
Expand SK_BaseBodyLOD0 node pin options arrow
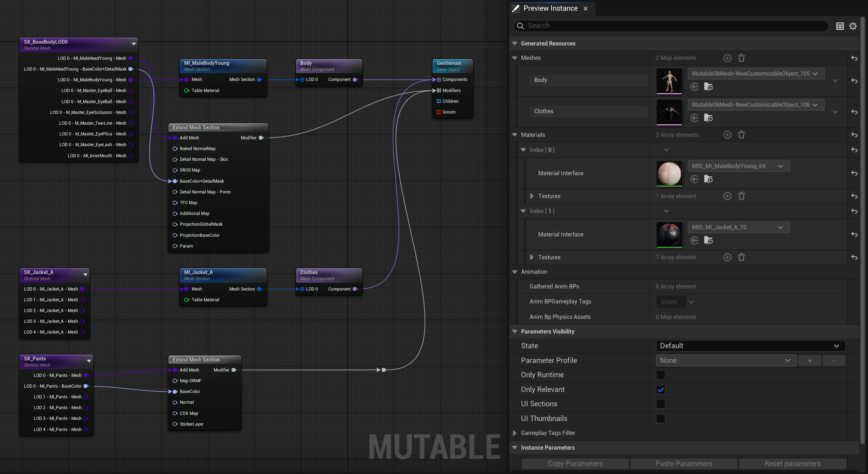(x=134, y=44)
